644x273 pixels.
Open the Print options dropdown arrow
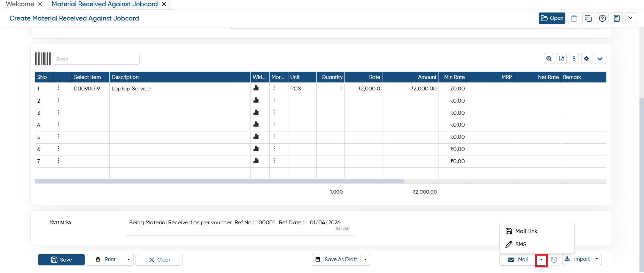pos(129,259)
